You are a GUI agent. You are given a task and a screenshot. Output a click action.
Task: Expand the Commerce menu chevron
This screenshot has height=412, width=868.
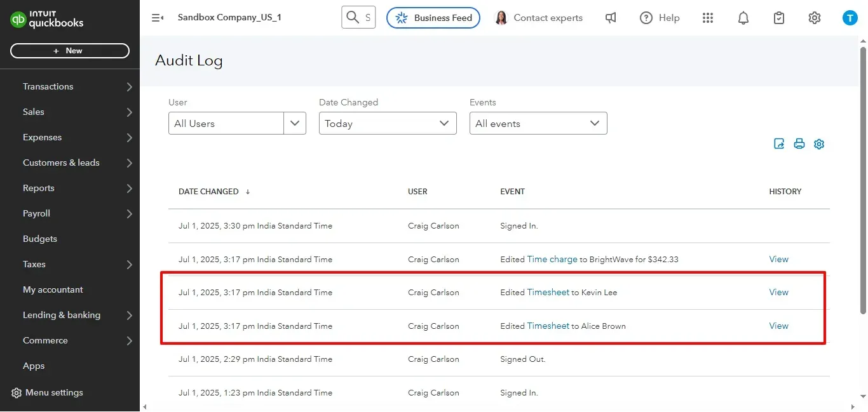point(129,341)
